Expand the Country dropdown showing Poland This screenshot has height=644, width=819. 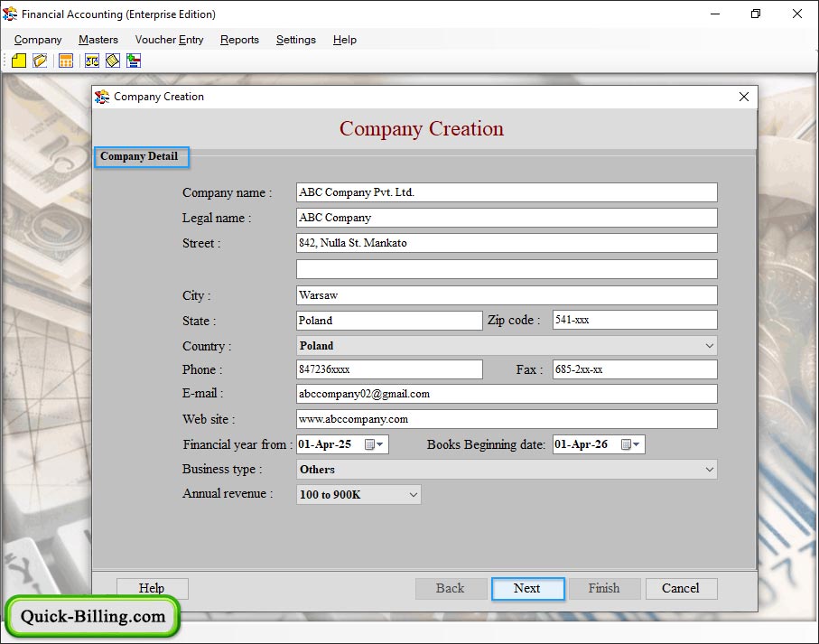[x=709, y=346]
